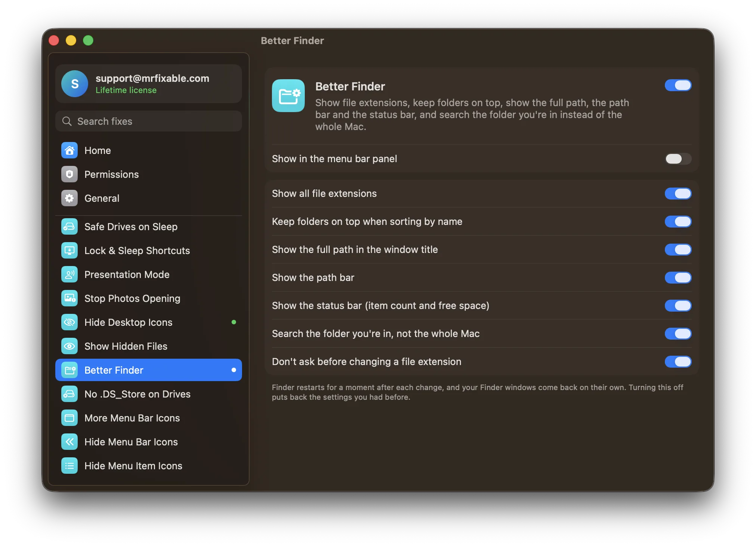Click the Hide Desktop Icons crossed-eye icon
756x547 pixels.
tap(69, 322)
